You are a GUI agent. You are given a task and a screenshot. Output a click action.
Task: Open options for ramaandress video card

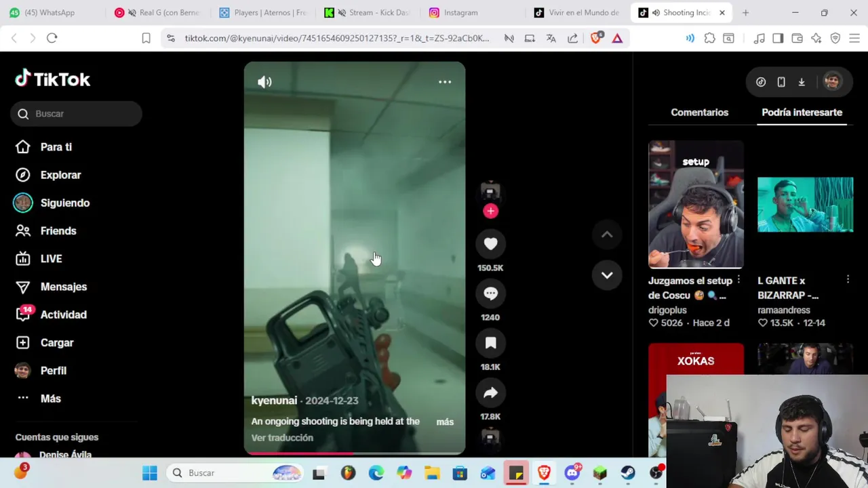[848, 280]
